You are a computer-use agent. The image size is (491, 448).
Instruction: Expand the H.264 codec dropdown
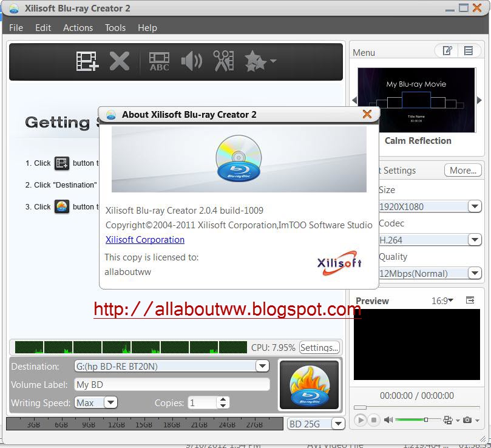coord(475,240)
